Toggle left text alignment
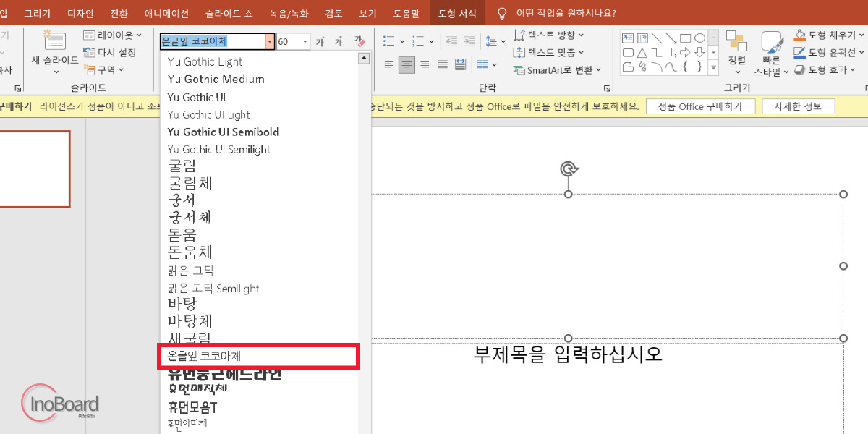868x434 pixels. pos(388,64)
